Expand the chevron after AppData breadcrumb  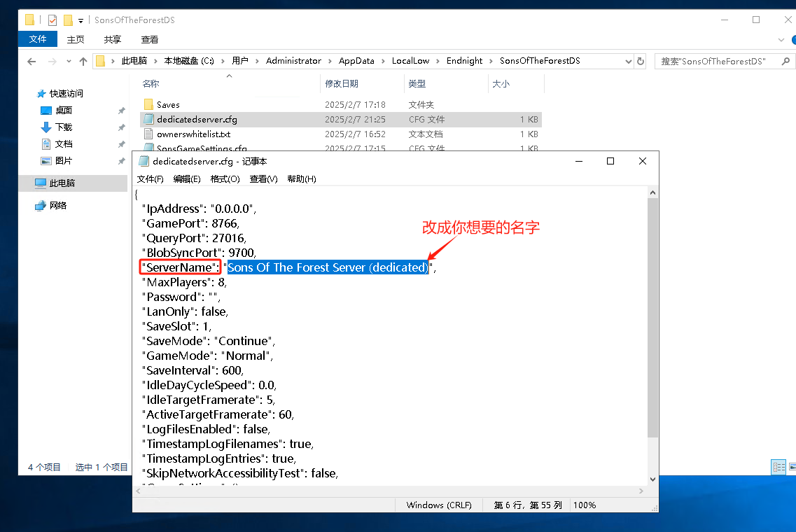[383, 62]
